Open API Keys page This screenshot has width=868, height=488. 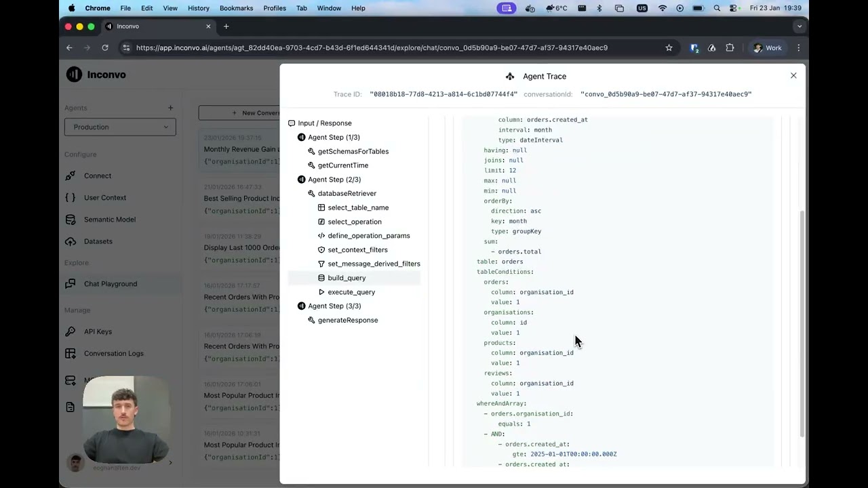coord(98,331)
